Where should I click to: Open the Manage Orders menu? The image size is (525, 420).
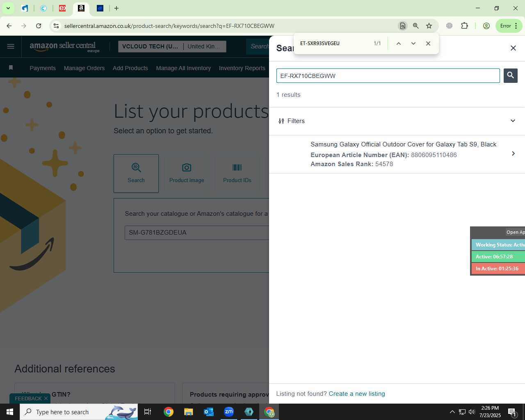[84, 68]
